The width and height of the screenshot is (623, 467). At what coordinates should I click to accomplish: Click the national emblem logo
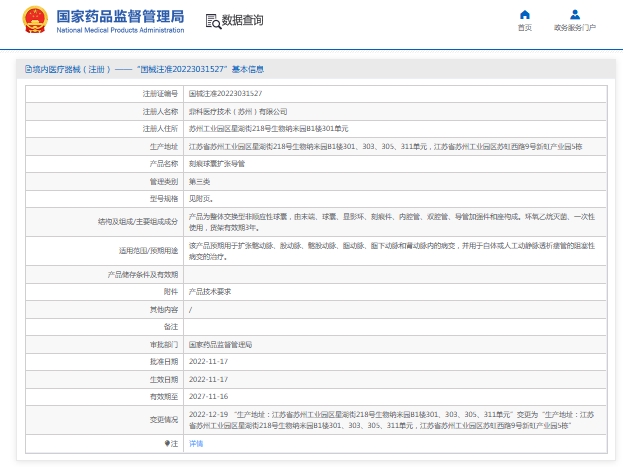(35, 19)
